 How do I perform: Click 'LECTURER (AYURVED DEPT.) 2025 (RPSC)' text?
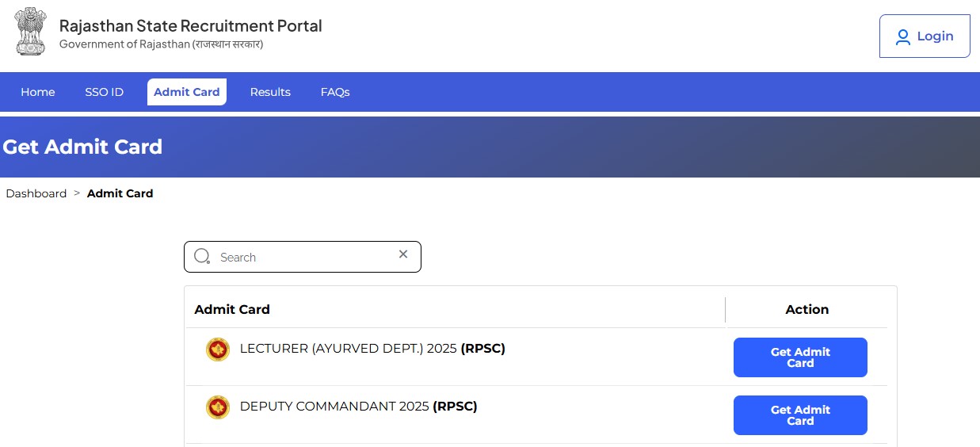(x=372, y=348)
